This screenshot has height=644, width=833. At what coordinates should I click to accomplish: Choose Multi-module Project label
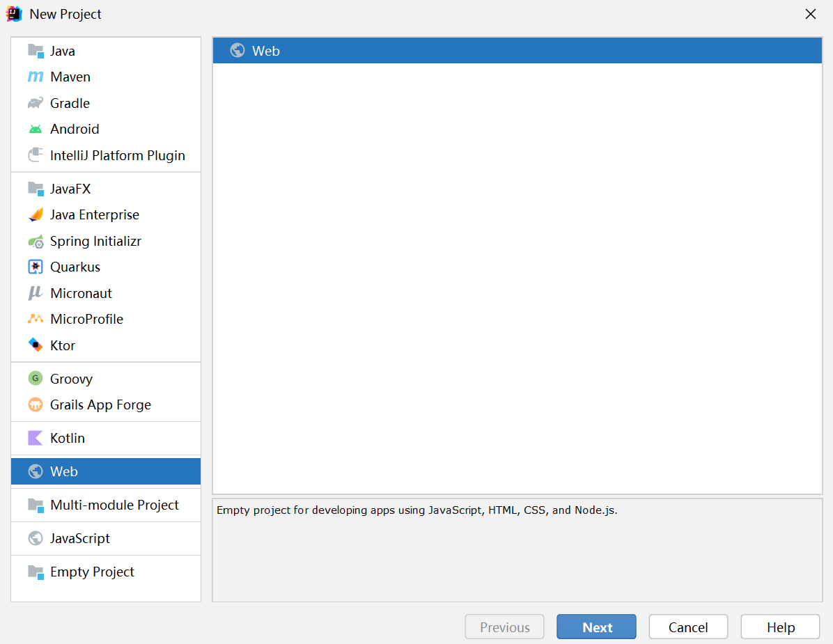115,505
